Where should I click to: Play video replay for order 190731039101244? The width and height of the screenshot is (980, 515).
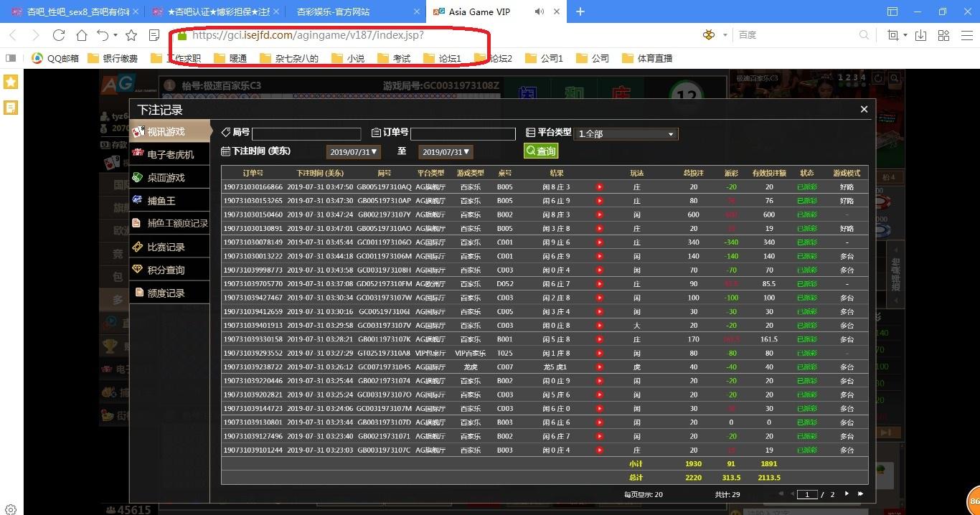600,450
